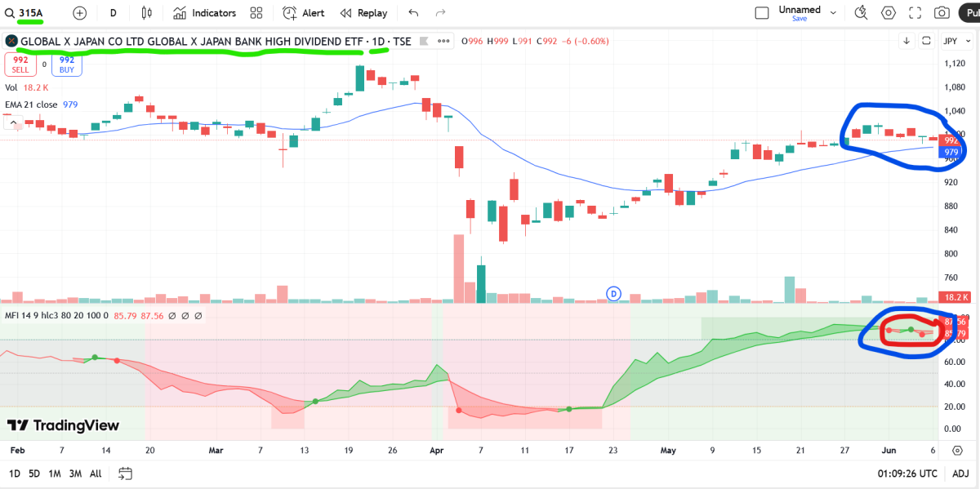980x489 pixels.
Task: Click the 992 SELL button
Action: [x=20, y=64]
